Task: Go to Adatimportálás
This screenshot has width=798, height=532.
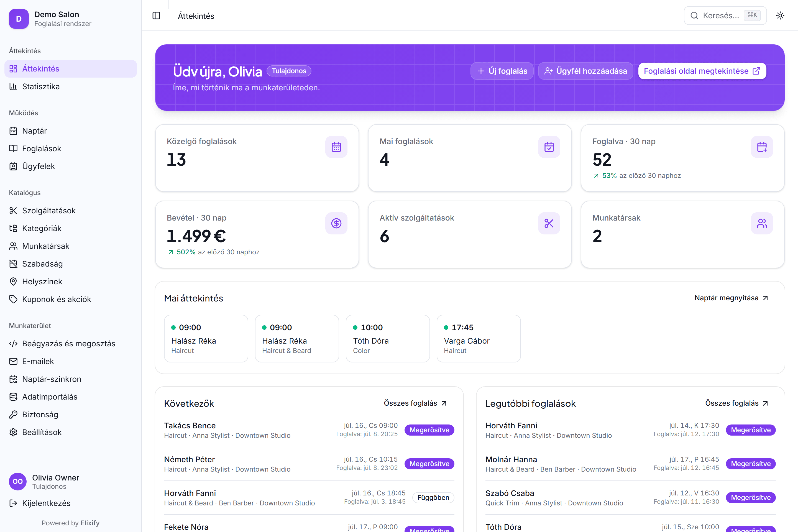Action: 71,397
